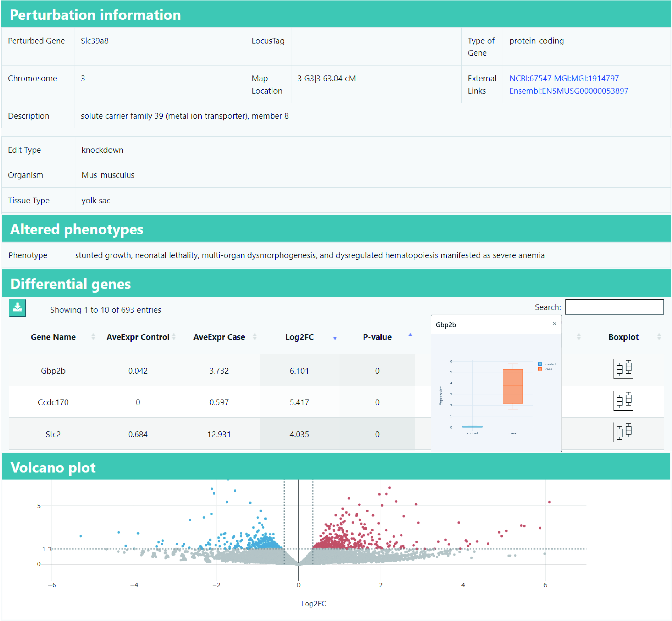Click the phenotype description text
672x621 pixels.
point(310,255)
